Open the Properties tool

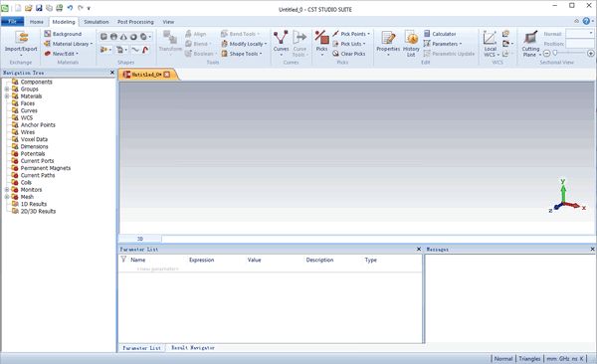[388, 43]
